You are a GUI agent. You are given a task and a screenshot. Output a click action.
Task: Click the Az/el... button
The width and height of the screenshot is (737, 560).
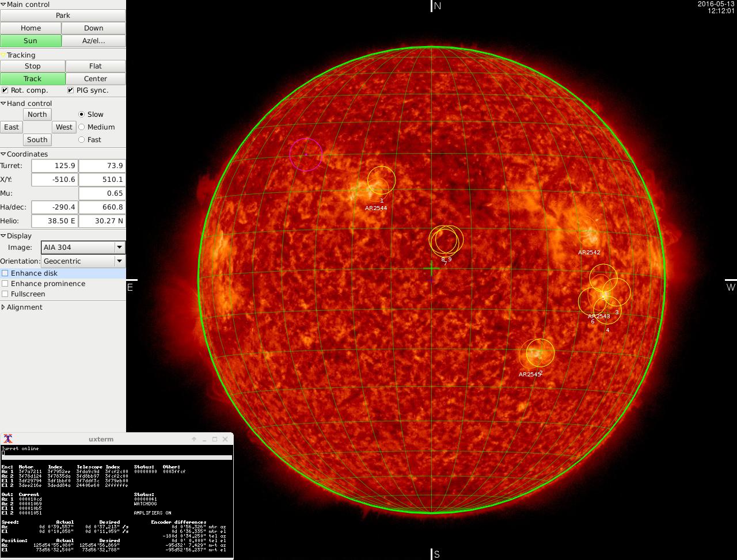pyautogui.click(x=93, y=41)
